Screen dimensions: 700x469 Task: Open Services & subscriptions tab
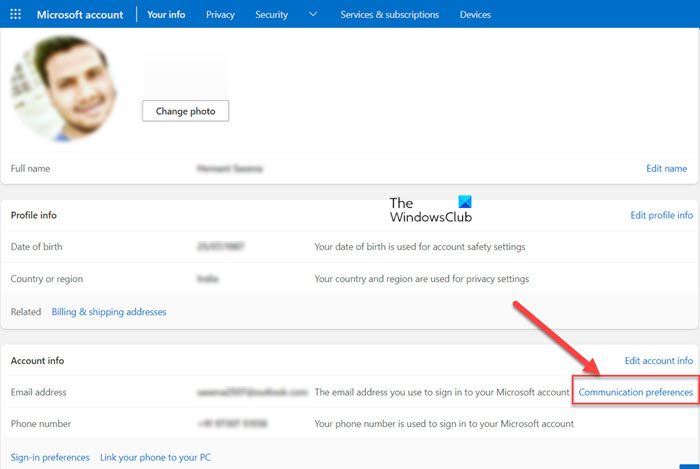pyautogui.click(x=389, y=15)
